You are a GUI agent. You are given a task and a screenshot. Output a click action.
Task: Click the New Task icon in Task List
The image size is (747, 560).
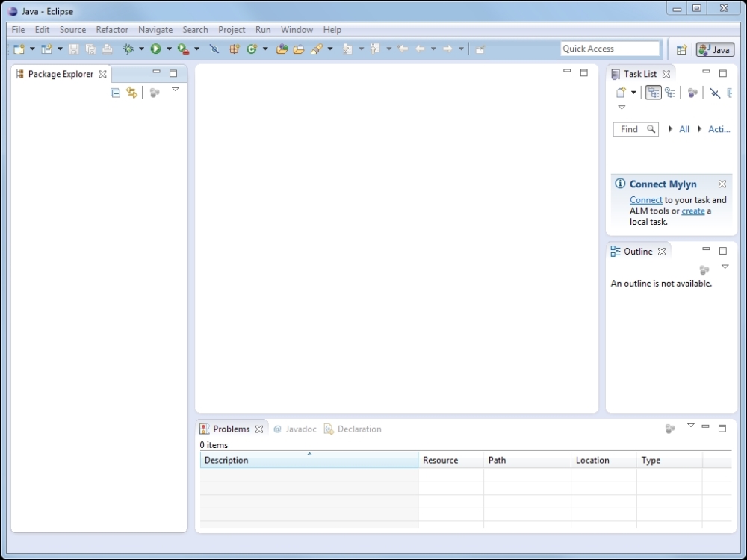point(621,93)
